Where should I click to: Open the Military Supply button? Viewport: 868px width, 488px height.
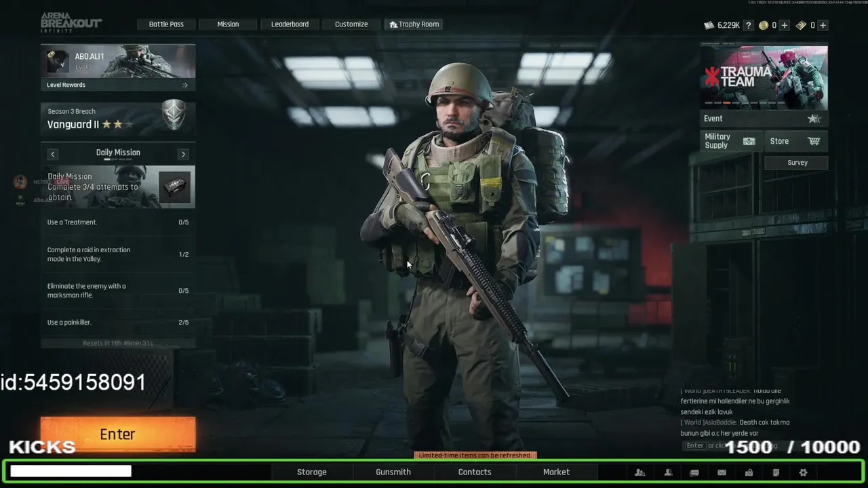pos(731,141)
